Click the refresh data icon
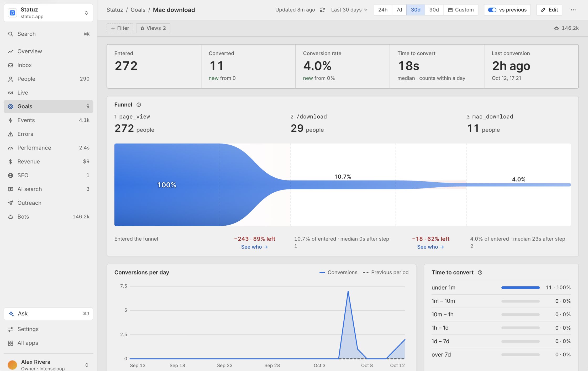The image size is (588, 371). (322, 10)
